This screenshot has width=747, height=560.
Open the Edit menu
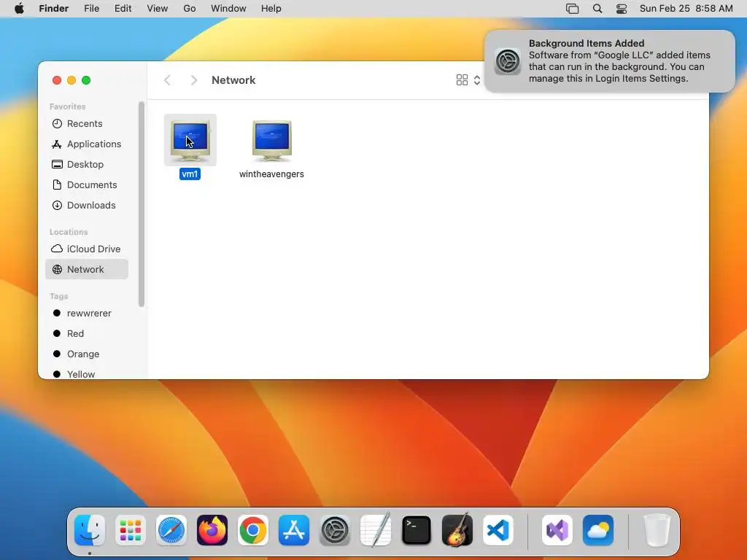(x=123, y=9)
